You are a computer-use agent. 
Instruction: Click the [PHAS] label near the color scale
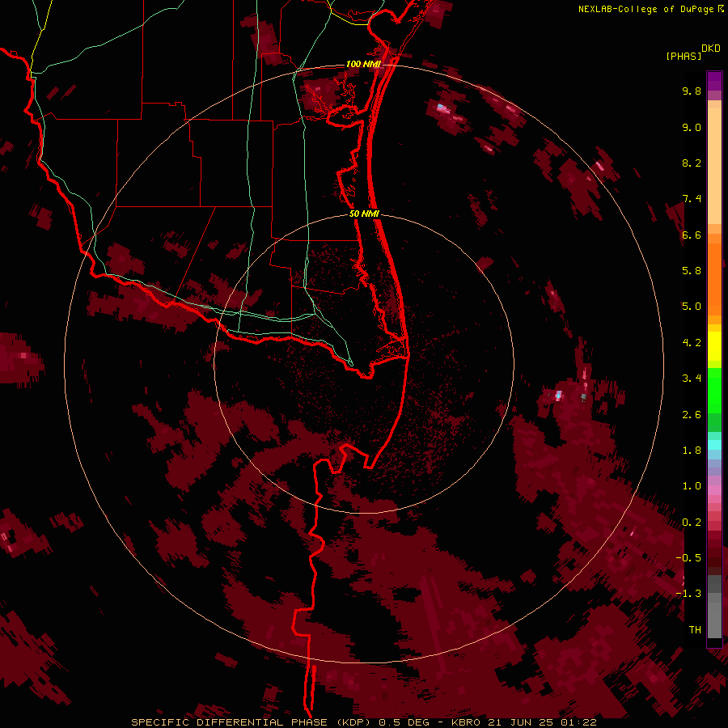[684, 57]
